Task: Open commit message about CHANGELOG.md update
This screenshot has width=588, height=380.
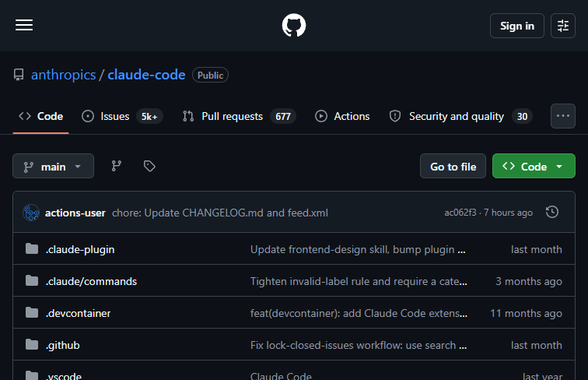Action: [220, 213]
